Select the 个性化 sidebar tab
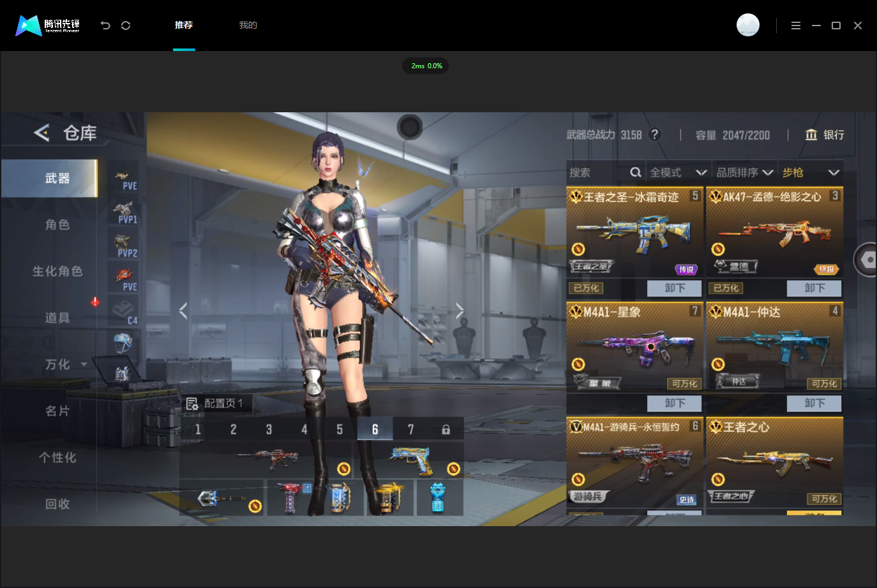Image resolution: width=877 pixels, height=588 pixels. pyautogui.click(x=57, y=457)
